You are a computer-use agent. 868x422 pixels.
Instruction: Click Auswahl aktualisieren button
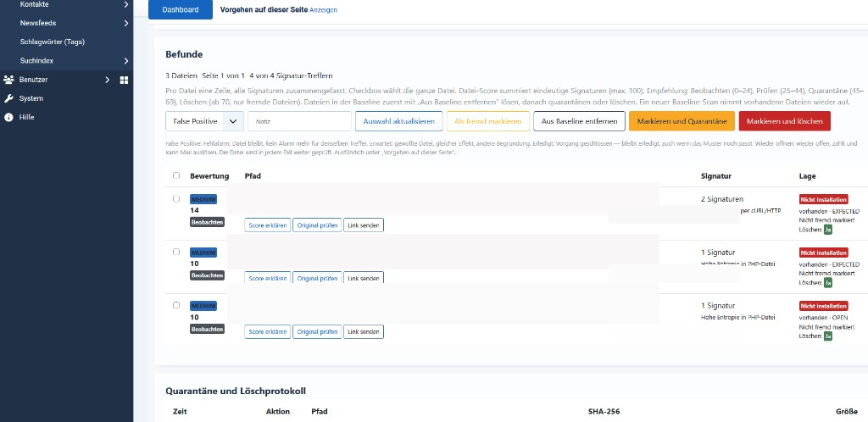[x=398, y=121]
